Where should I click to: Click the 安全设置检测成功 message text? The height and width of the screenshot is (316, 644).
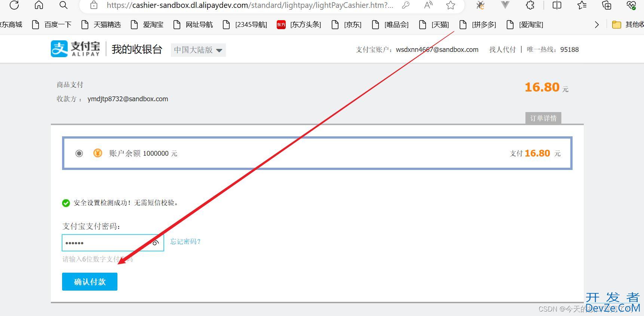(126, 203)
